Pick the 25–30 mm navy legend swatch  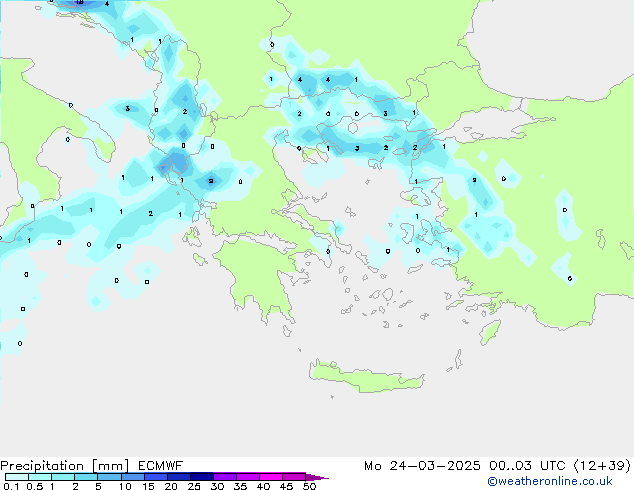[x=202, y=477]
